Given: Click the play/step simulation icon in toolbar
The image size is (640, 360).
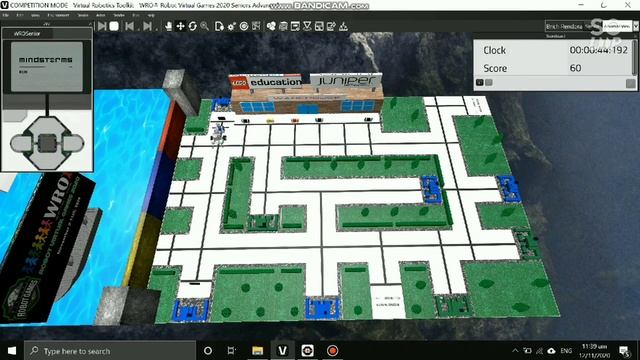Looking at the screenshot, I should 102,26.
